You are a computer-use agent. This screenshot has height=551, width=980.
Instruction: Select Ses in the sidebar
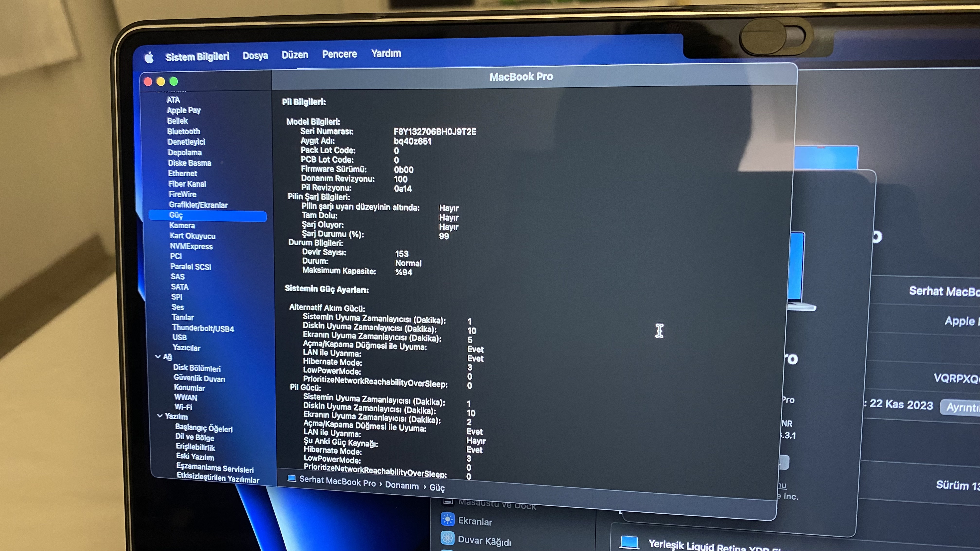pos(178,307)
